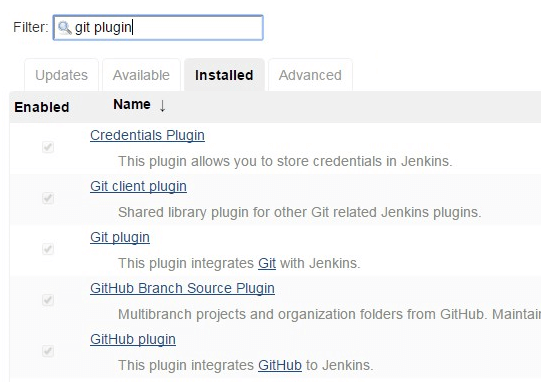Open the Git client plugin link
This screenshot has height=382, width=541.
pyautogui.click(x=138, y=186)
